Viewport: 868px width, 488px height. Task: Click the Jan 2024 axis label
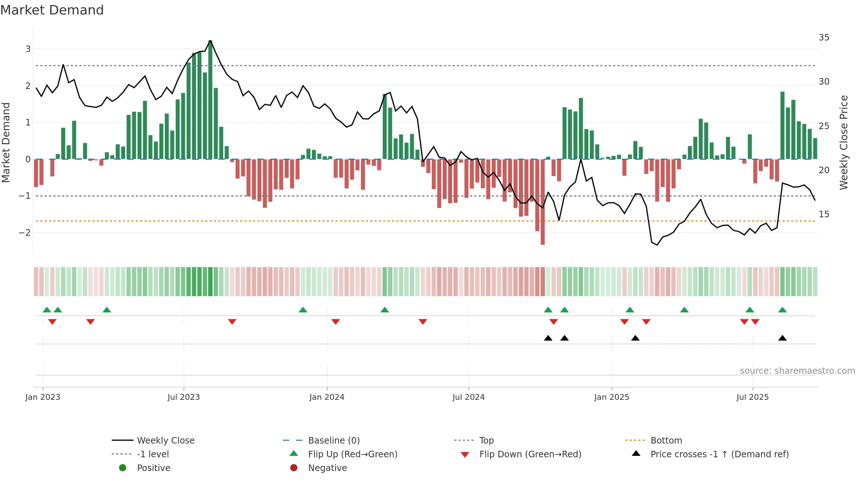click(x=327, y=397)
